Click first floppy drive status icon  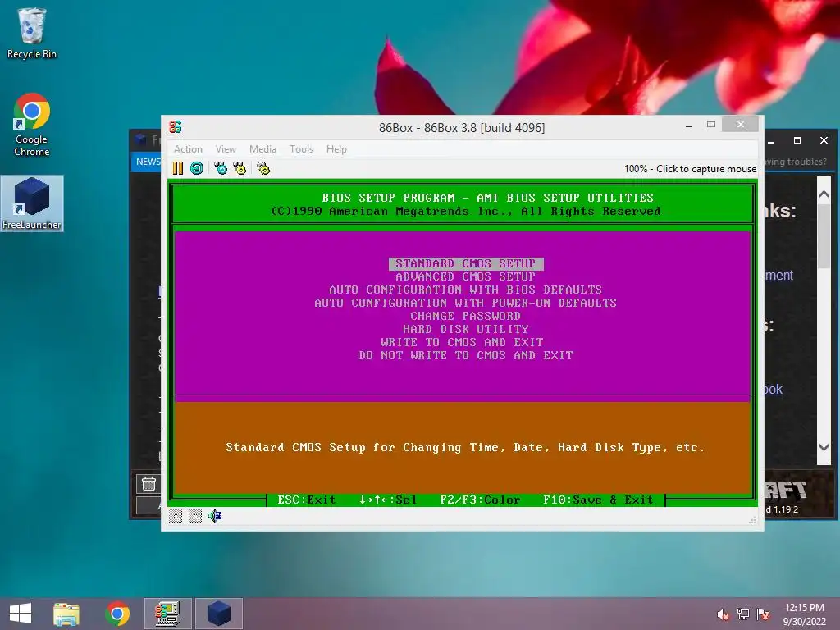pyautogui.click(x=176, y=516)
